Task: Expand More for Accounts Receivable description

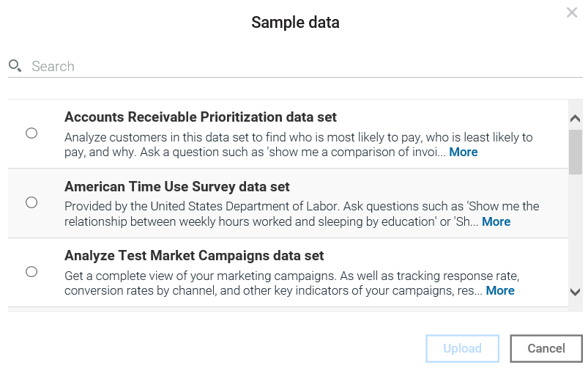Action: (464, 152)
